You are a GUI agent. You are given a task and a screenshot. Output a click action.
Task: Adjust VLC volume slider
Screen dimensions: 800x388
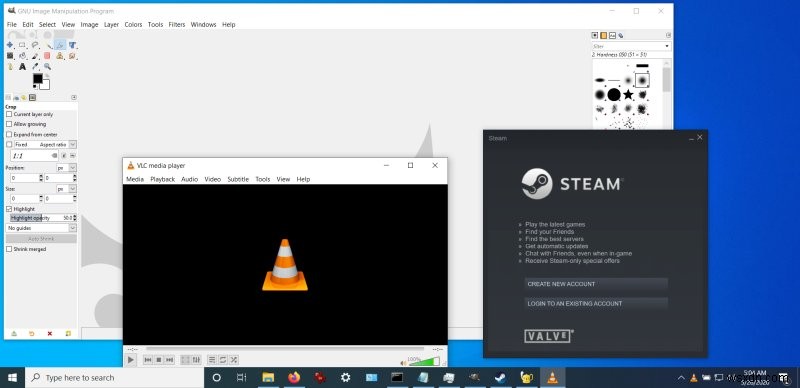click(x=423, y=361)
